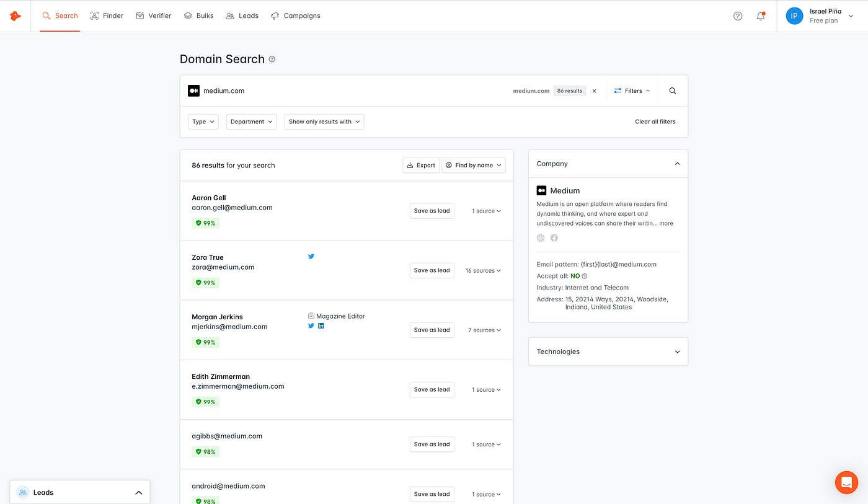Open the Bulks tab
The width and height of the screenshot is (868, 504).
pyautogui.click(x=198, y=16)
